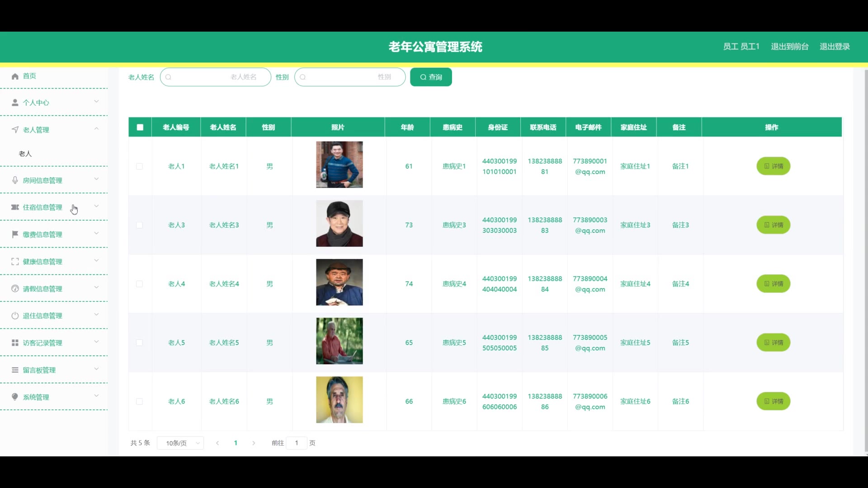The width and height of the screenshot is (868, 488).
Task: Collapse the 老人管理 menu chevron
Action: click(96, 129)
